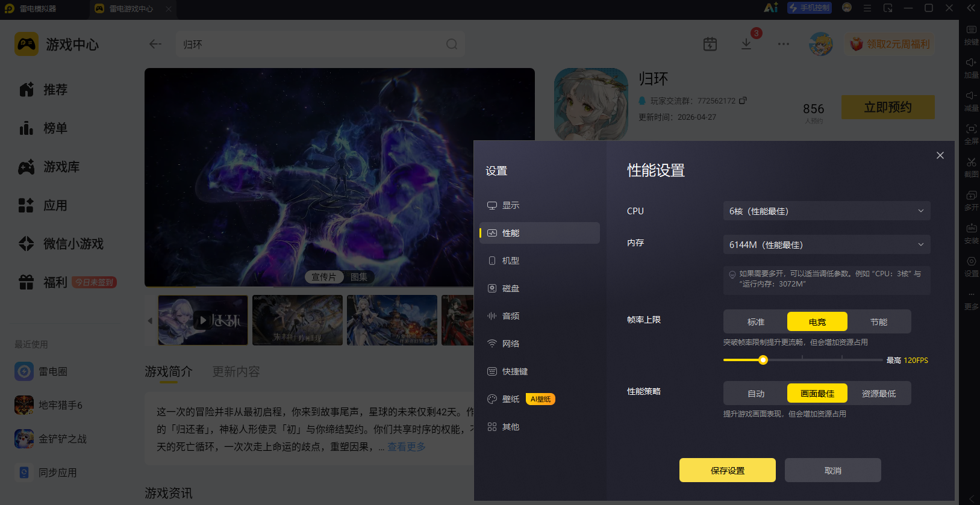The height and width of the screenshot is (505, 980).
Task: Open 快捷键 settings section
Action: (540, 371)
